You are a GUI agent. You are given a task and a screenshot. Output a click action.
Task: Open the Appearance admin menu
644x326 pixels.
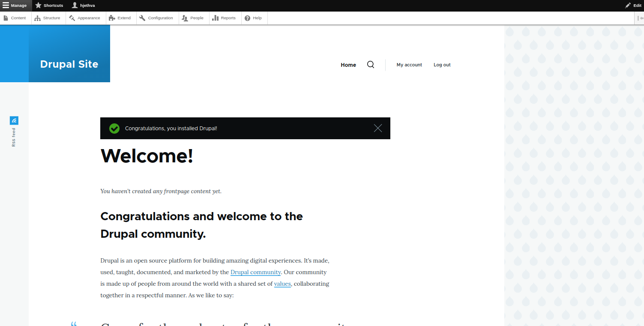pos(85,18)
